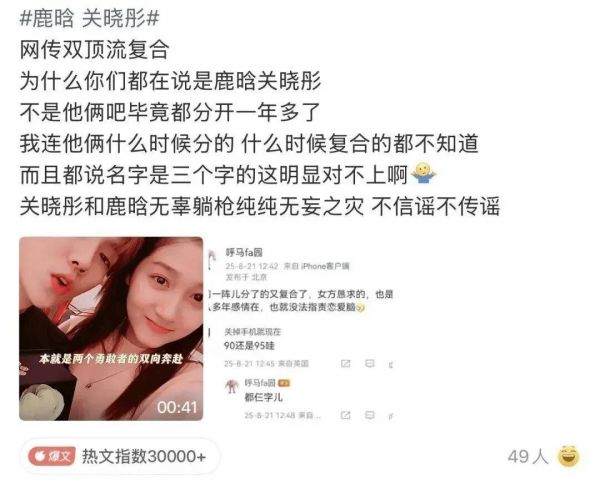Image resolution: width=600 pixels, height=489 pixels.
Task: Click membership badge next to 呼马fa圆 reply
Action: tap(284, 383)
